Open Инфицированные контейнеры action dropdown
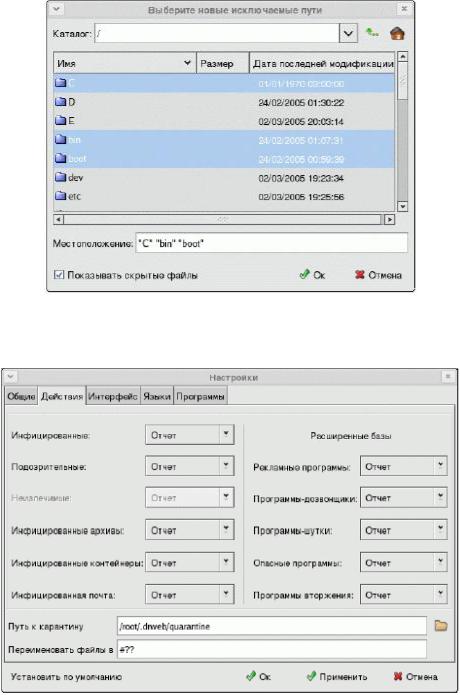The width and height of the screenshot is (460, 695). 226,562
